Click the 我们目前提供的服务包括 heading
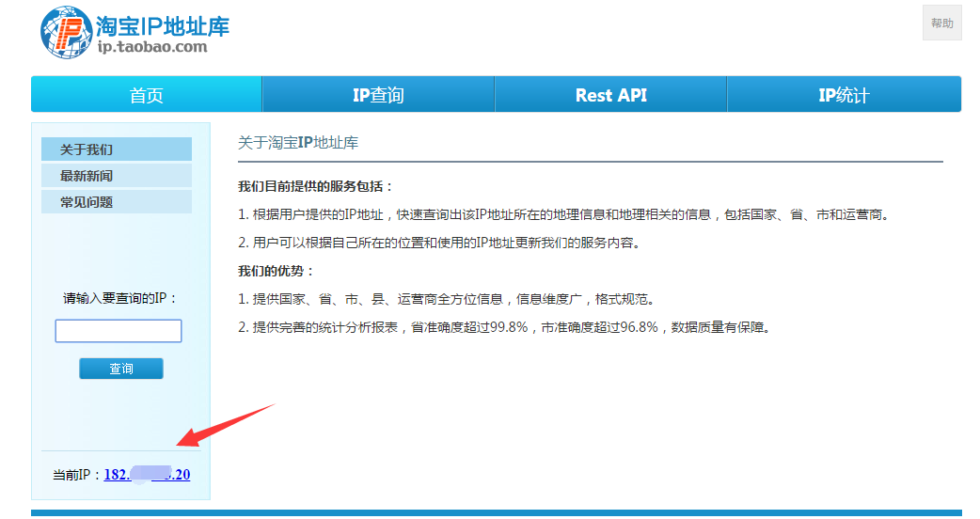 (x=316, y=186)
